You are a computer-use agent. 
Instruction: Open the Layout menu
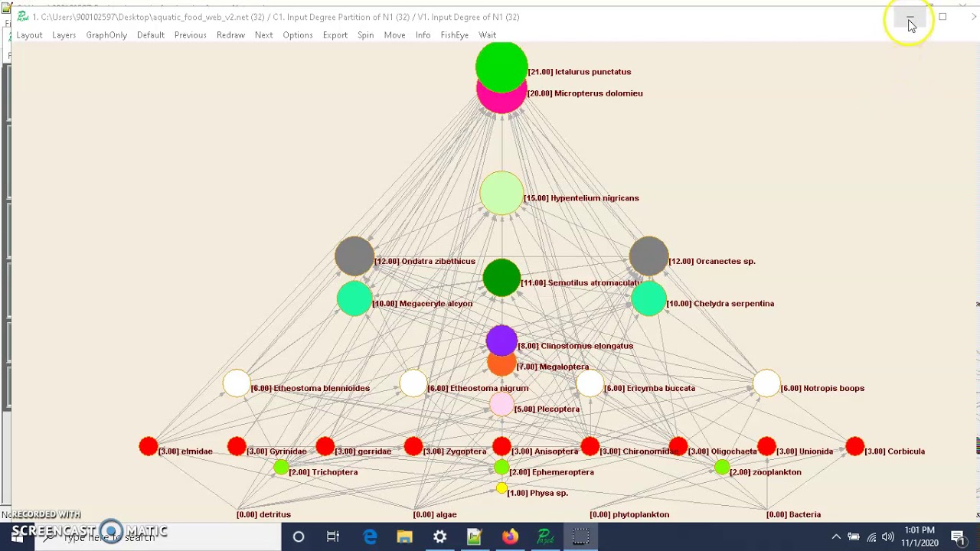click(29, 35)
